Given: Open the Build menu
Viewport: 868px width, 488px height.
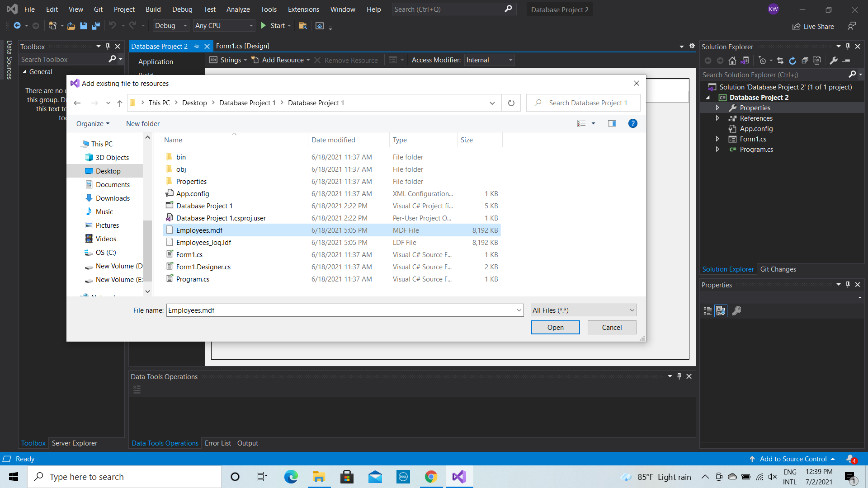Looking at the screenshot, I should [153, 9].
